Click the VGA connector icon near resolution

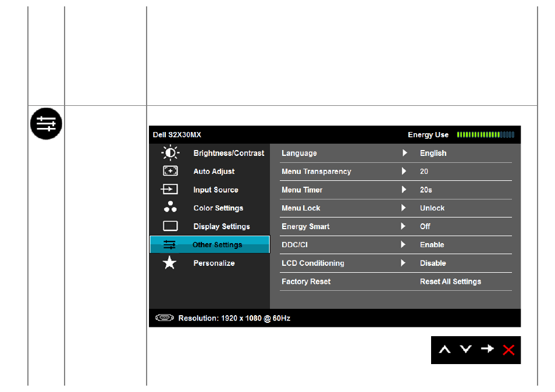pos(165,318)
